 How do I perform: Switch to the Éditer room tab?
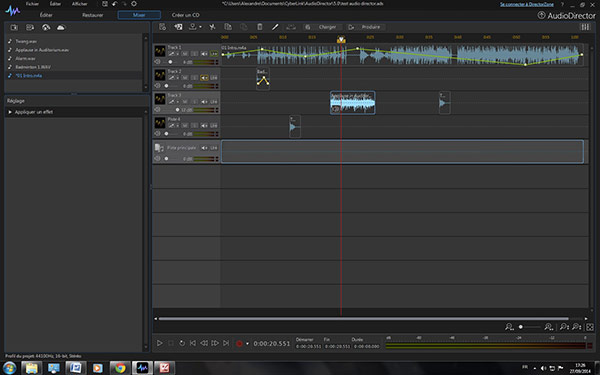(46, 15)
